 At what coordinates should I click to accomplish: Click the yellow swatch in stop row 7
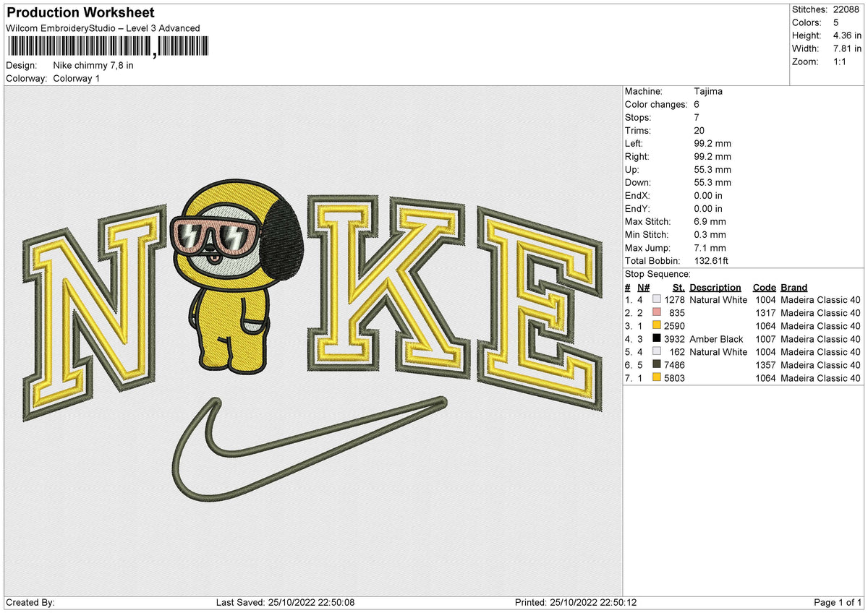(656, 378)
